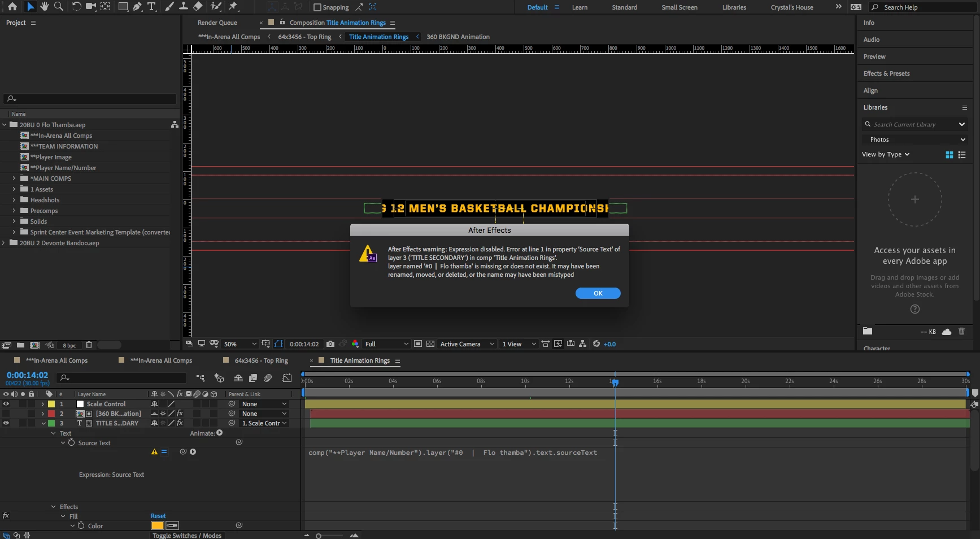
Task: Click the eyedropper next to Fill Color
Action: (x=172, y=525)
